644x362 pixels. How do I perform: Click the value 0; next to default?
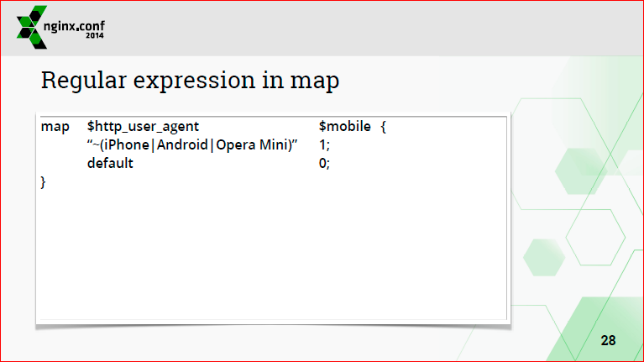[324, 164]
